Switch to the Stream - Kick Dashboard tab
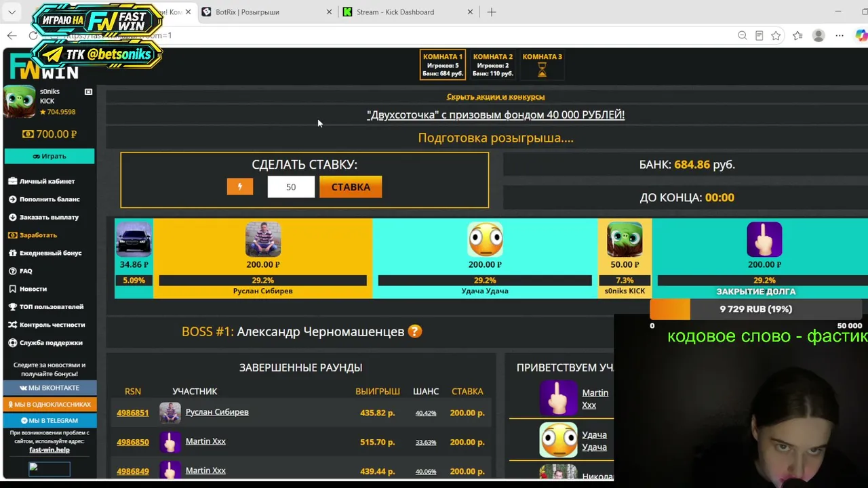This screenshot has height=488, width=868. (x=408, y=12)
